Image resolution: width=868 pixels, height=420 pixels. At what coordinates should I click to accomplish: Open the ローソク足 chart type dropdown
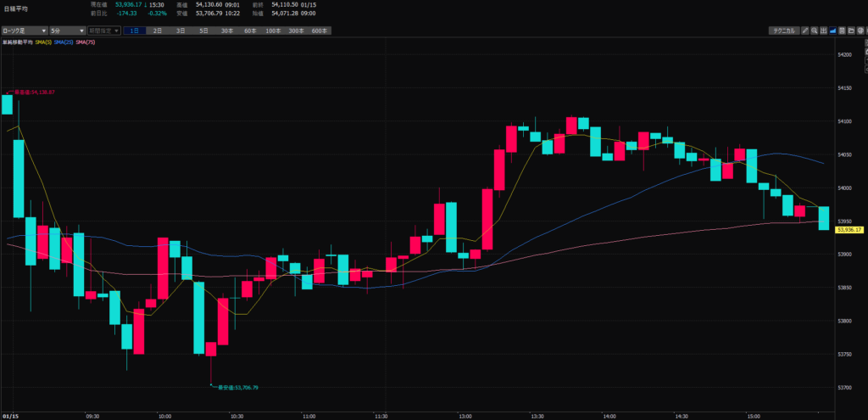tap(25, 31)
